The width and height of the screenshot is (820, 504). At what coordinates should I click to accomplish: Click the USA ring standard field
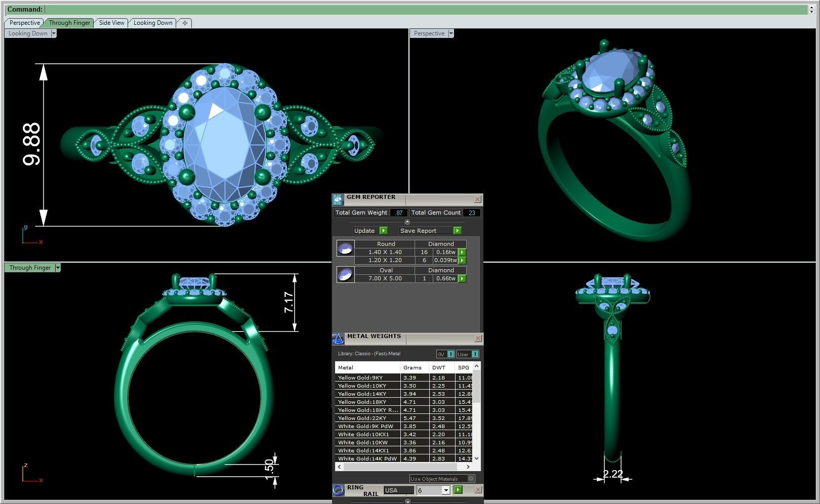398,490
